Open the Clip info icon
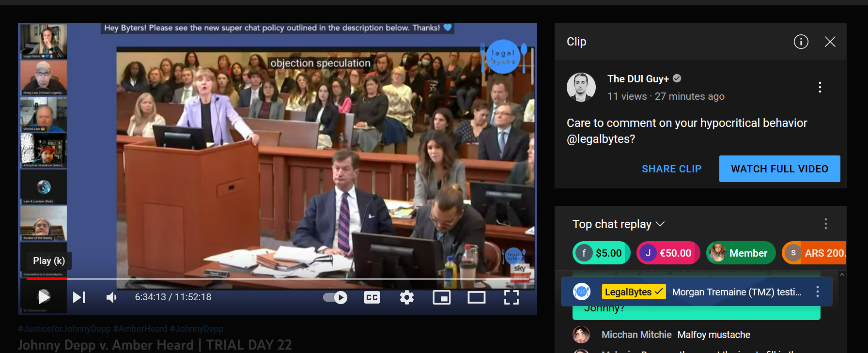 point(801,42)
